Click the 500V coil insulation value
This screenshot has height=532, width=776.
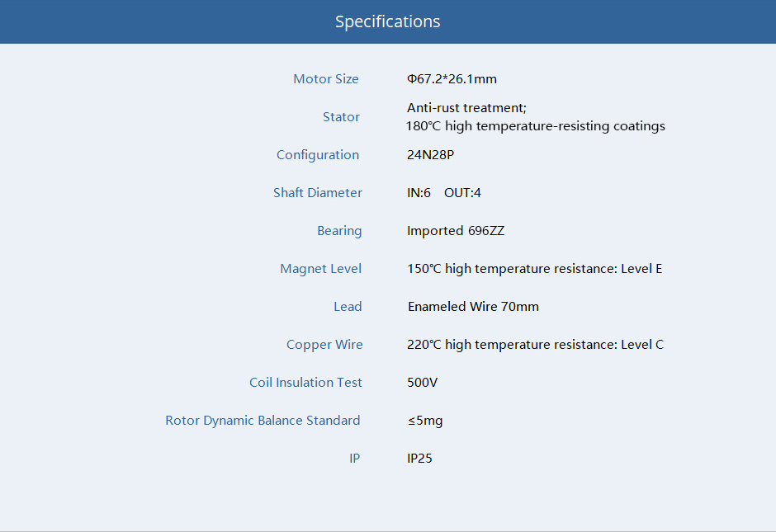tap(422, 383)
